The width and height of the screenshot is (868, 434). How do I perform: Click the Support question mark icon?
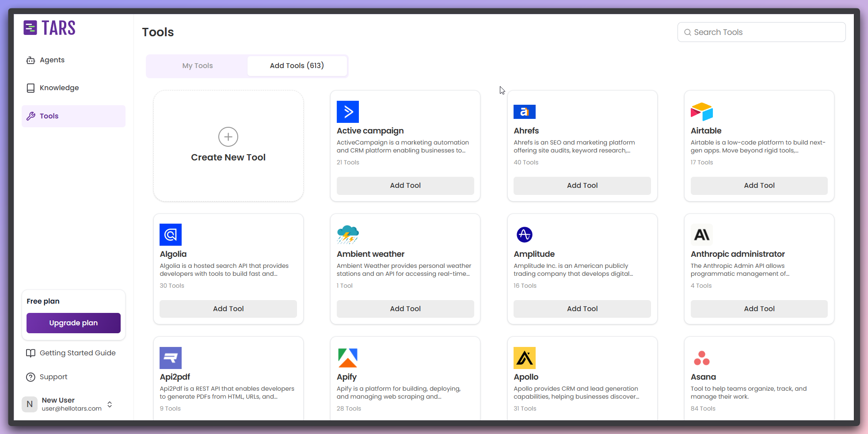(x=30, y=377)
